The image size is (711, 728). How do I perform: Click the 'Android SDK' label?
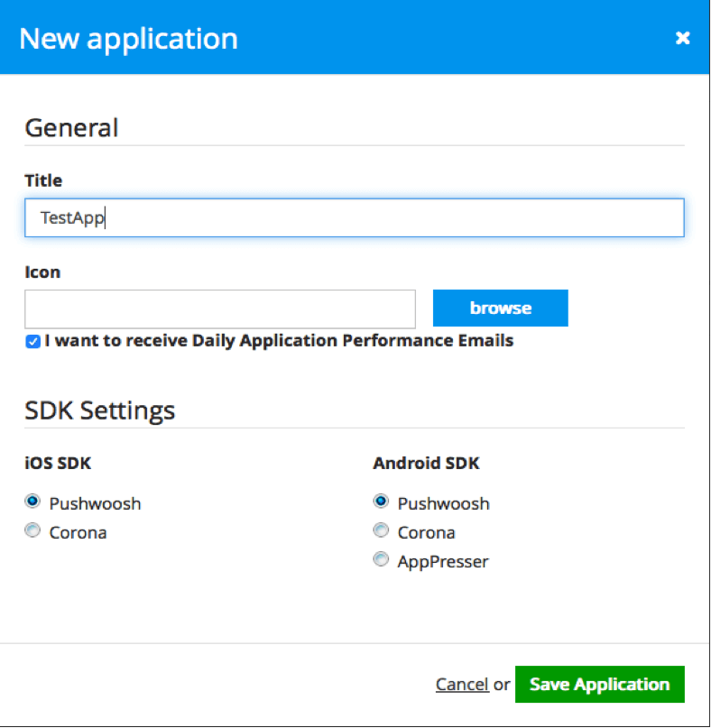point(426,463)
